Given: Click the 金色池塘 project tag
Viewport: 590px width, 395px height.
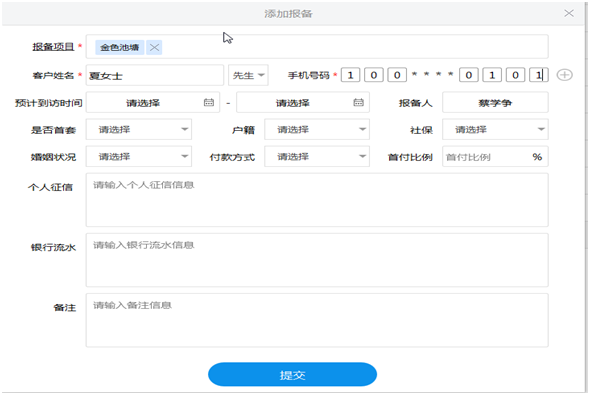Looking at the screenshot, I should coord(120,47).
